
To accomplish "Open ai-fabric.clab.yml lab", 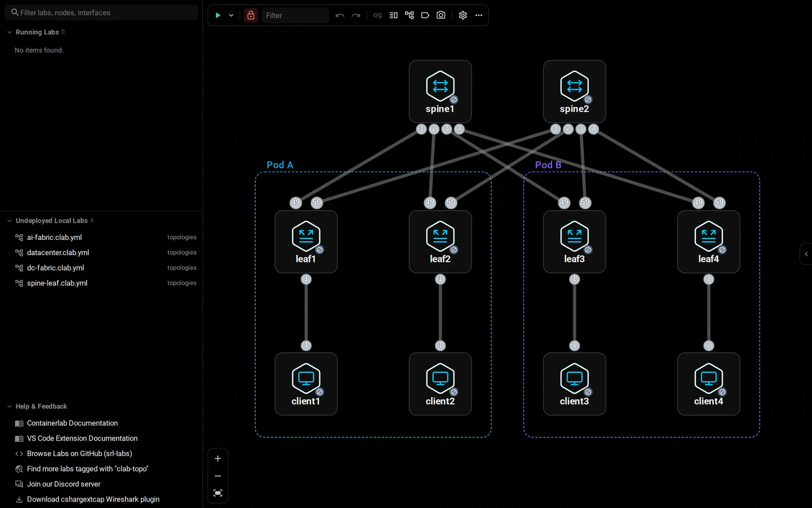I will [x=101, y=238].
